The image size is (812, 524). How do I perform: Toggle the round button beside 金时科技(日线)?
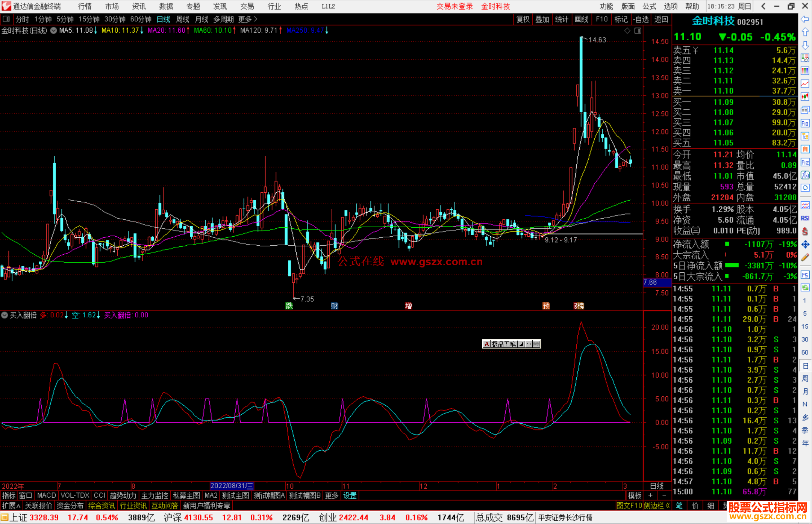tap(54, 30)
